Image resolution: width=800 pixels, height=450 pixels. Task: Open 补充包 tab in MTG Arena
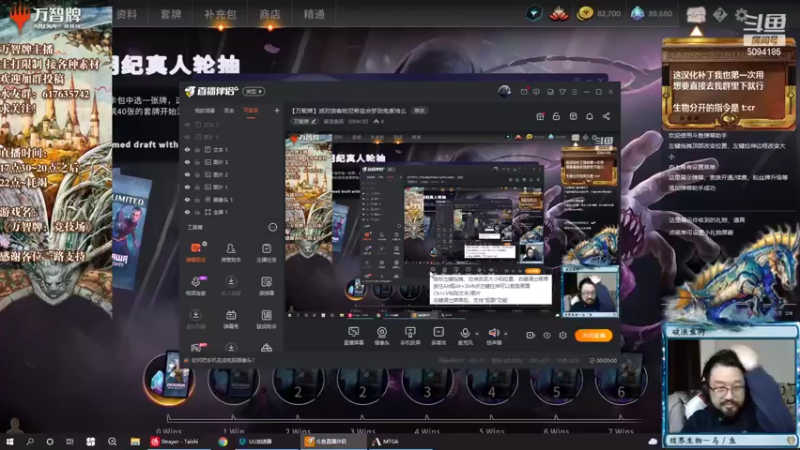pyautogui.click(x=220, y=14)
